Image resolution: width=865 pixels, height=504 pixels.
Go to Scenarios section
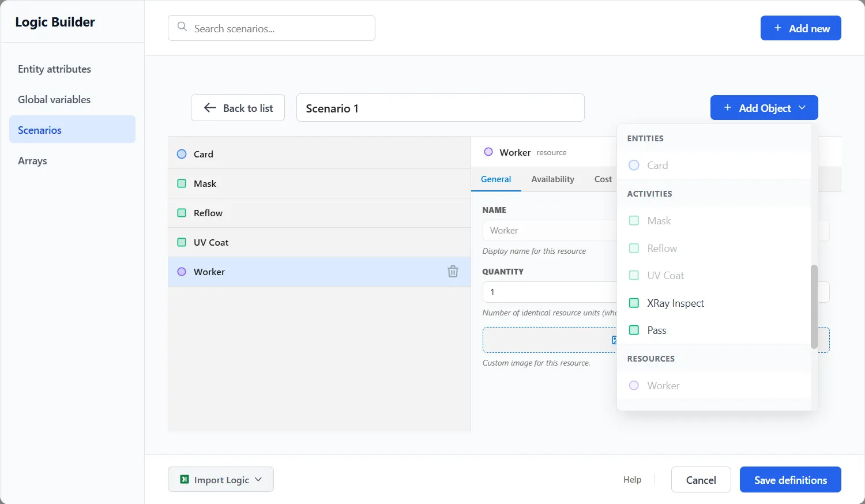[x=72, y=129]
